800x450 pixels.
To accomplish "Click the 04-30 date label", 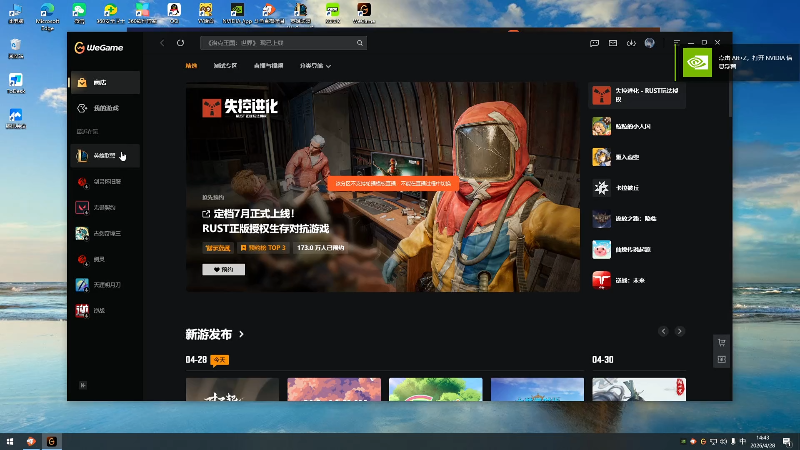I will (603, 360).
